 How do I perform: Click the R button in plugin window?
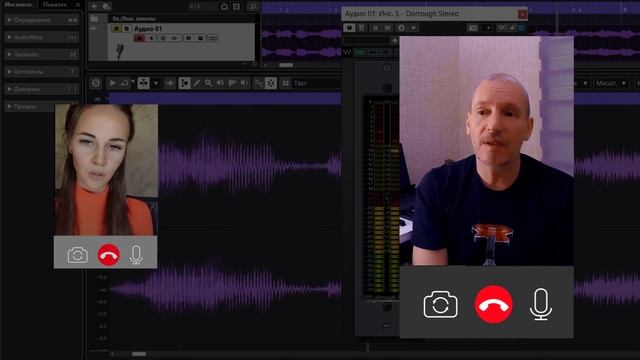coord(375,28)
